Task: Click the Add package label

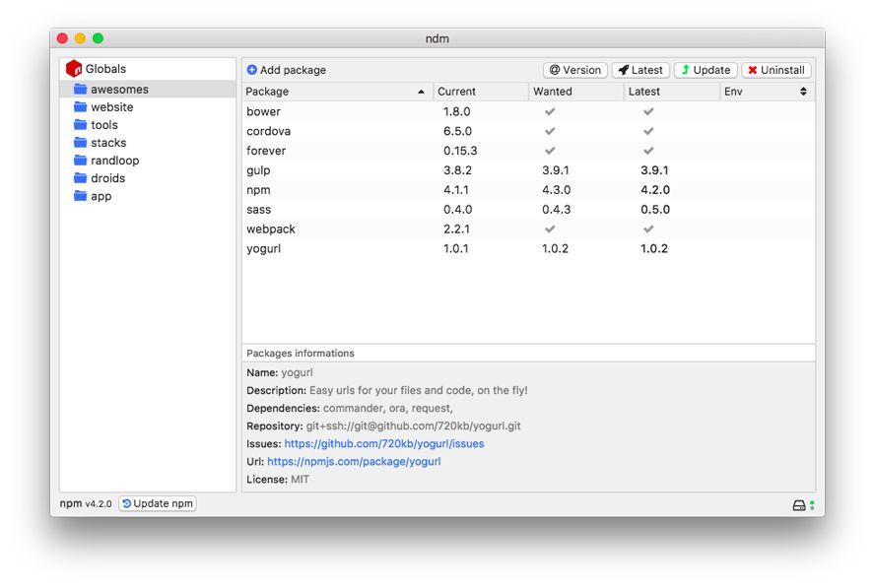Action: click(x=293, y=70)
